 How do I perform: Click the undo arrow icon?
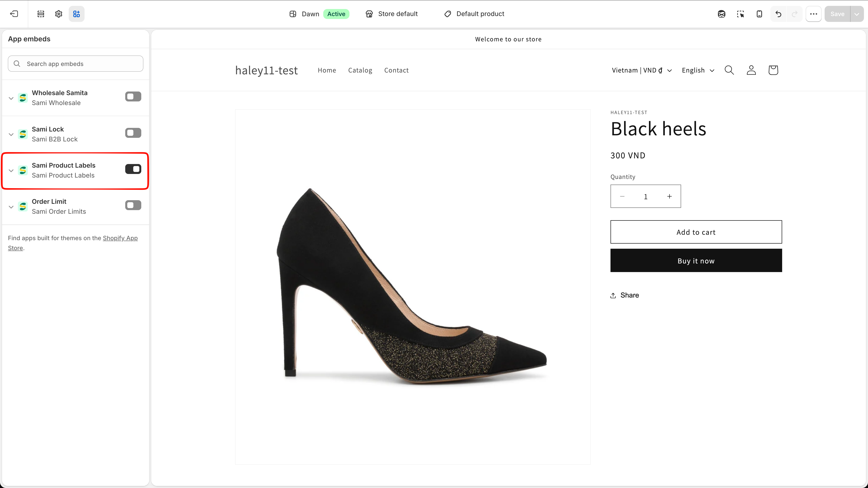tap(778, 14)
